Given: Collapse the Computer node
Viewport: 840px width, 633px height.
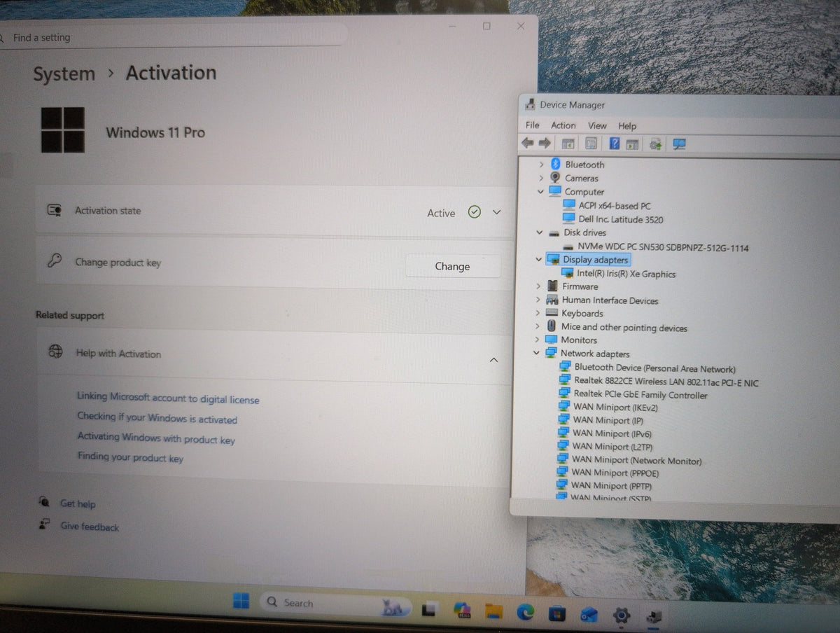Looking at the screenshot, I should point(540,192).
